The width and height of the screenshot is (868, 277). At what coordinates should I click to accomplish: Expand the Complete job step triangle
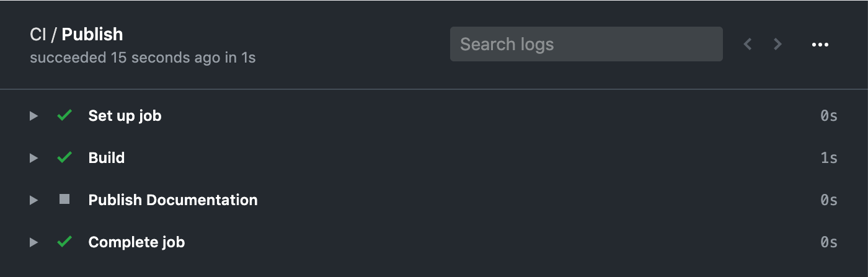pyautogui.click(x=33, y=242)
